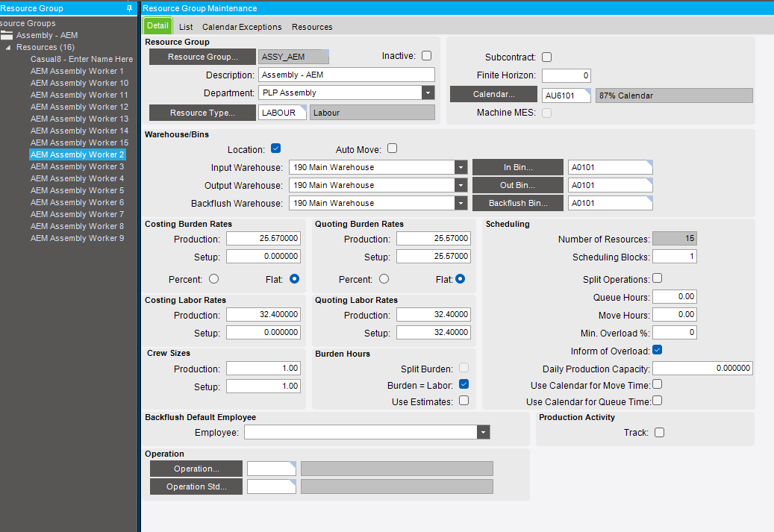
Task: Click the Operation code input field
Action: click(x=272, y=469)
